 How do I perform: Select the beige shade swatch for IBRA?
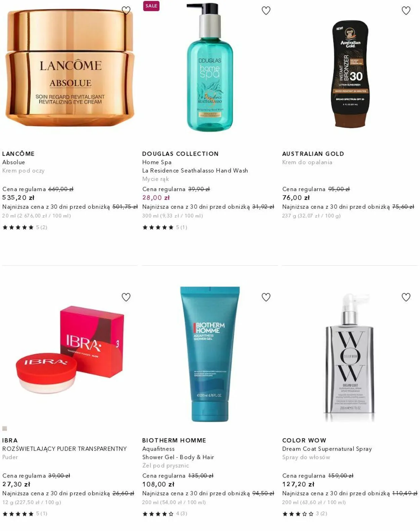click(x=5, y=428)
